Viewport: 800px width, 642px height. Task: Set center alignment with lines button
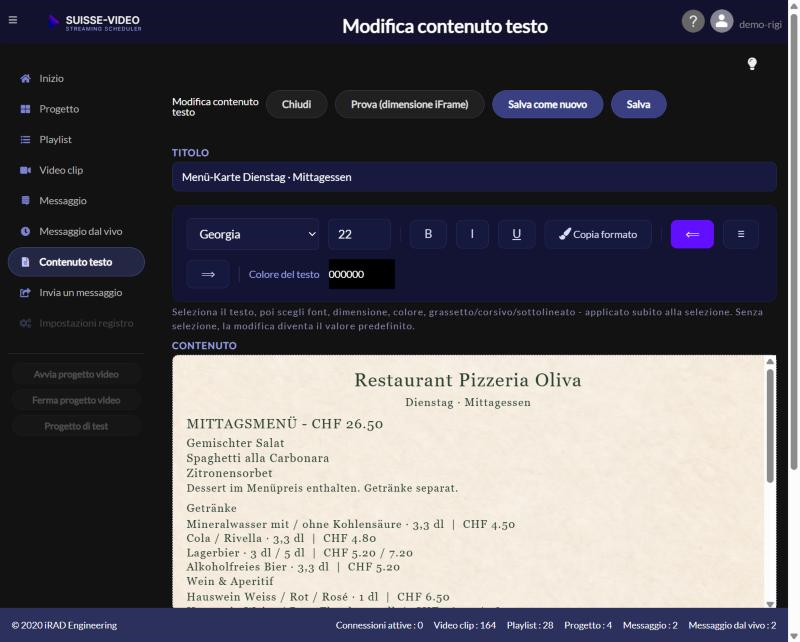pos(741,234)
